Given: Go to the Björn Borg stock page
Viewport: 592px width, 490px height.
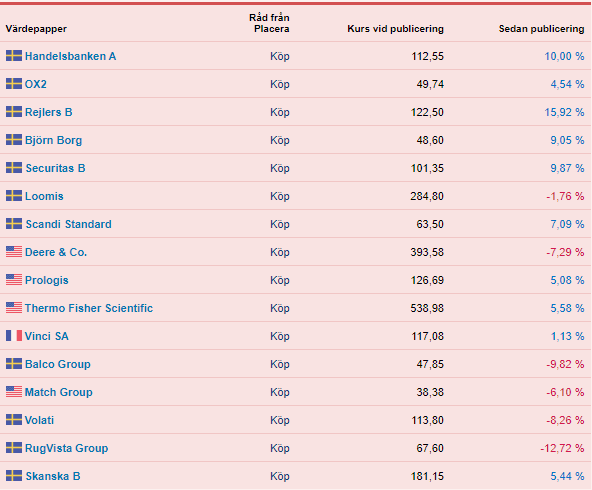Looking at the screenshot, I should [53, 140].
